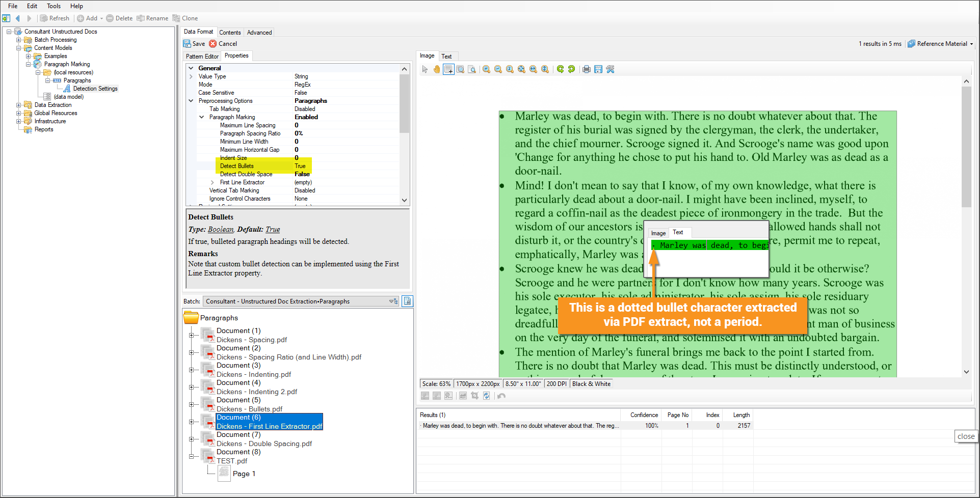Select the arrow pointer tool
The image size is (980, 498).
425,69
